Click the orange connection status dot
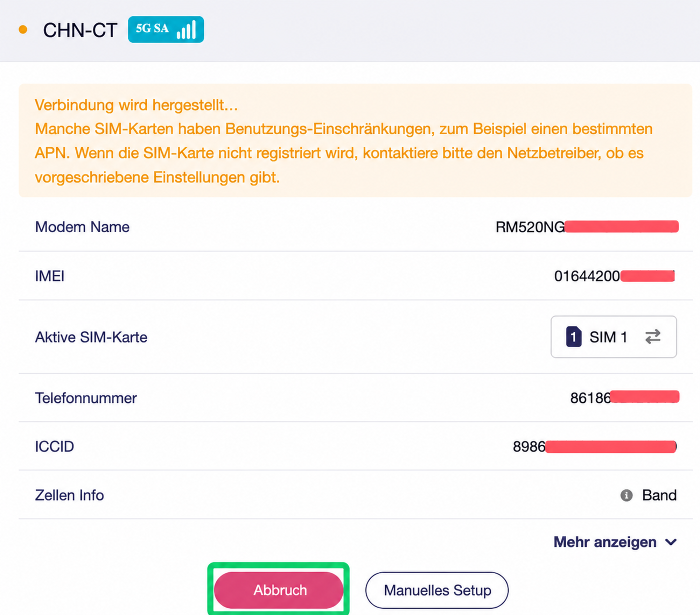 23,30
